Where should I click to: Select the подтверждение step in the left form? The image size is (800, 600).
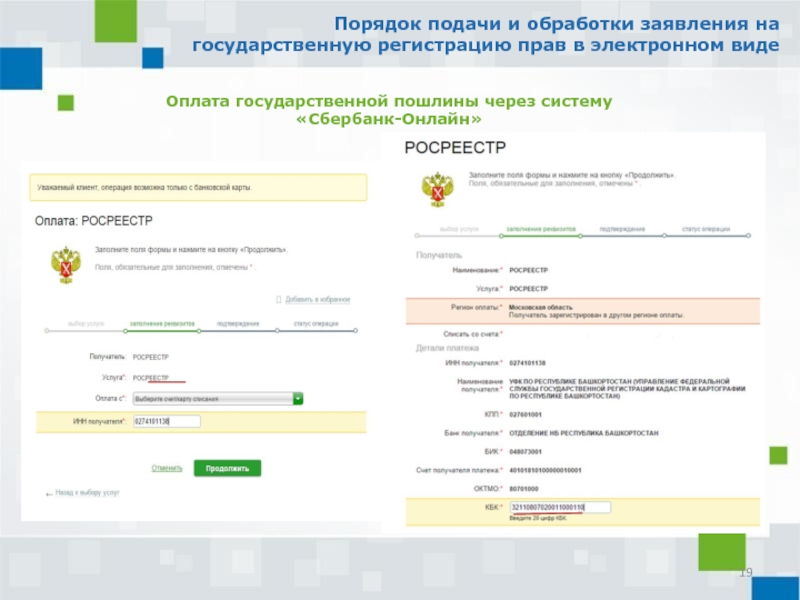[x=238, y=323]
